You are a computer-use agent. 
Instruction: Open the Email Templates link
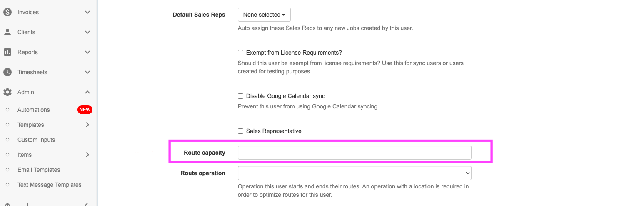coord(39,170)
